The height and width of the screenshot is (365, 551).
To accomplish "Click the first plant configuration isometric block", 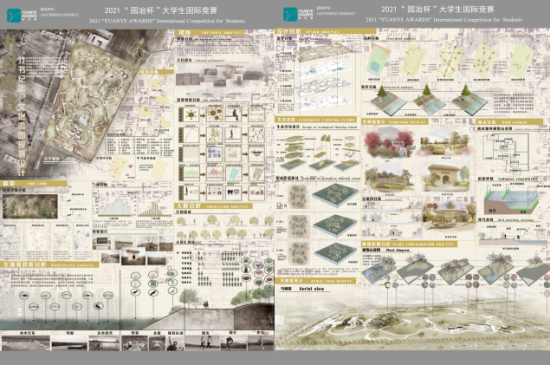I will pyautogui.click(x=378, y=270).
